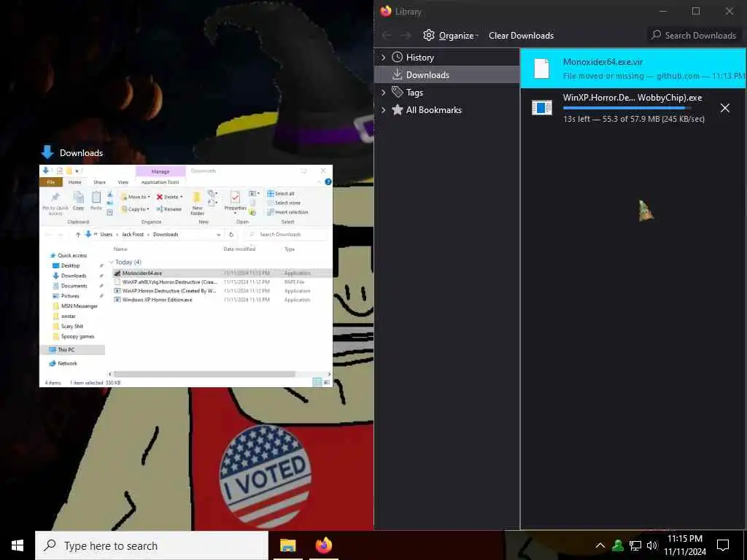Click the Search Downloads box in Explorer

(x=287, y=234)
